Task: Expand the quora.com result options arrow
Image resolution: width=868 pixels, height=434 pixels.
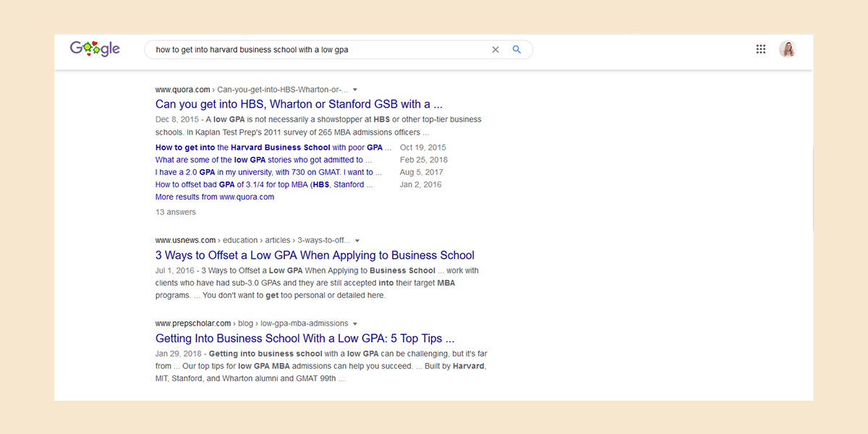Action: coord(355,90)
